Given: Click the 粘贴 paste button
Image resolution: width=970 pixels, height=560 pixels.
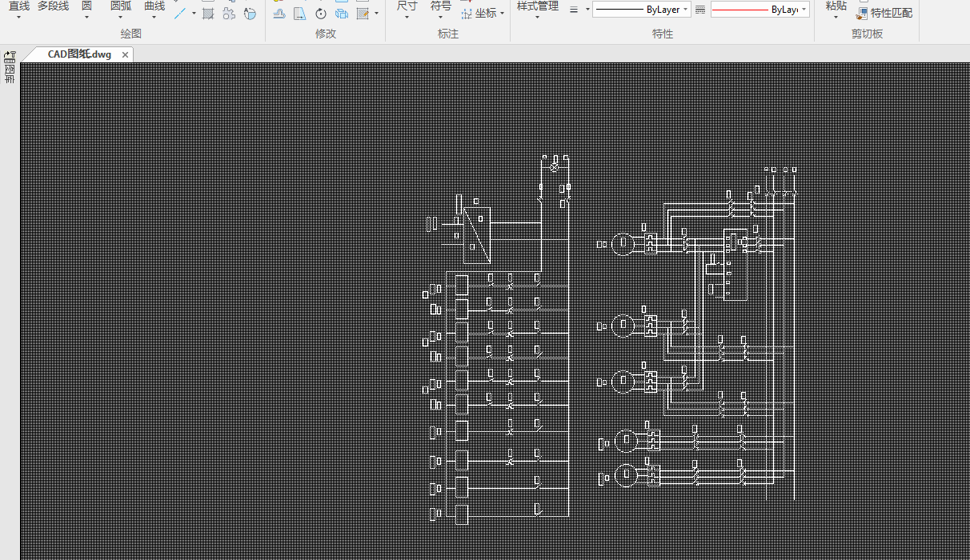Looking at the screenshot, I should [x=836, y=6].
